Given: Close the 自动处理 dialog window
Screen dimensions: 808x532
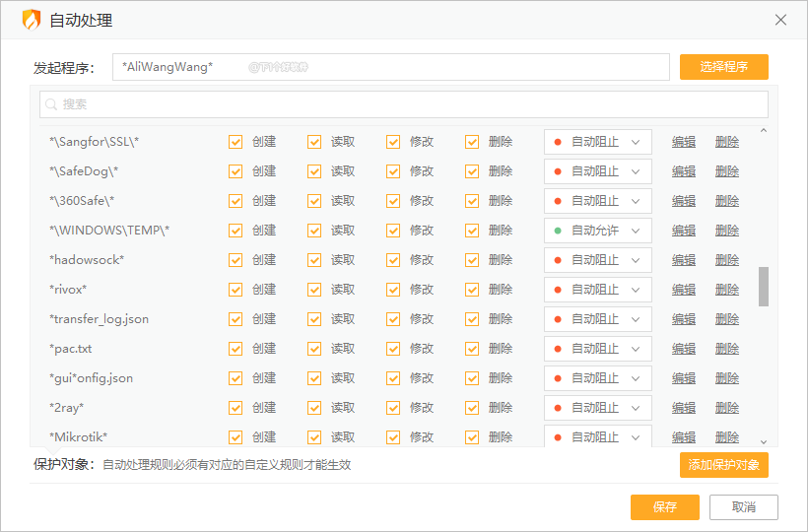Looking at the screenshot, I should pos(780,20).
